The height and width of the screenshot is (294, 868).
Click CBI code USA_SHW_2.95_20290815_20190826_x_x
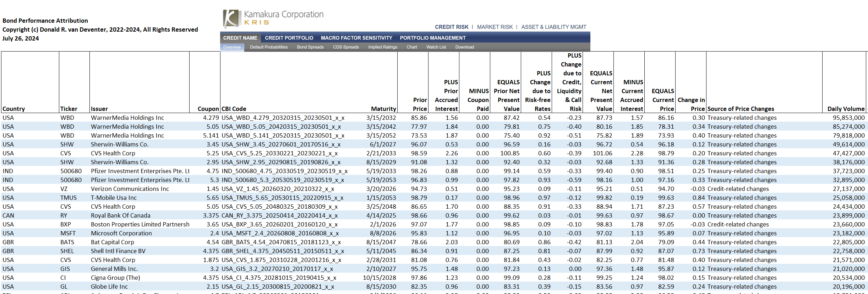(x=281, y=162)
